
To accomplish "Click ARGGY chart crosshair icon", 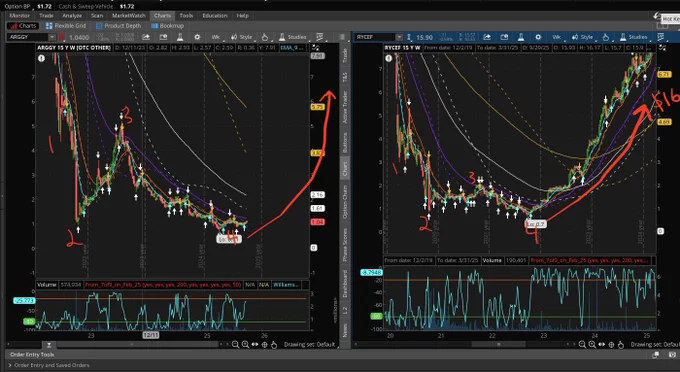I will pyautogui.click(x=265, y=344).
